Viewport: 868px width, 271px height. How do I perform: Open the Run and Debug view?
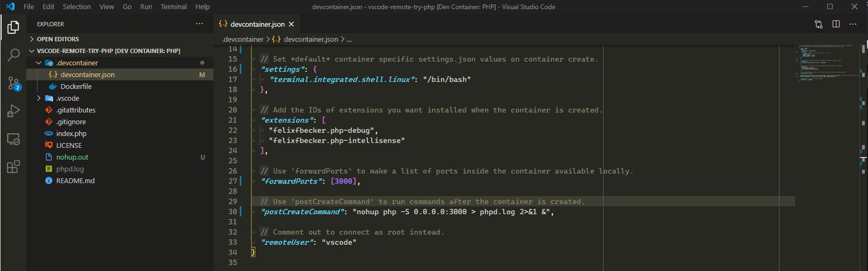point(13,111)
